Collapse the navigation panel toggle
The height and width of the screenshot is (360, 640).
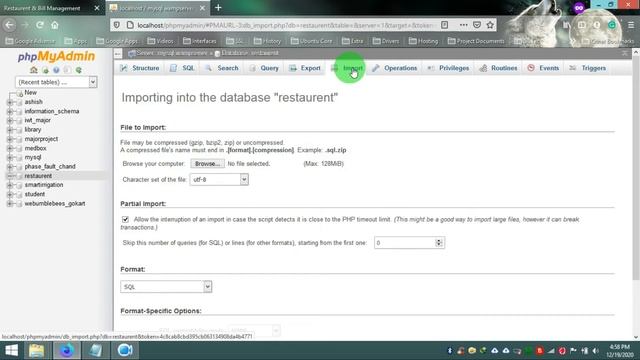point(118,53)
